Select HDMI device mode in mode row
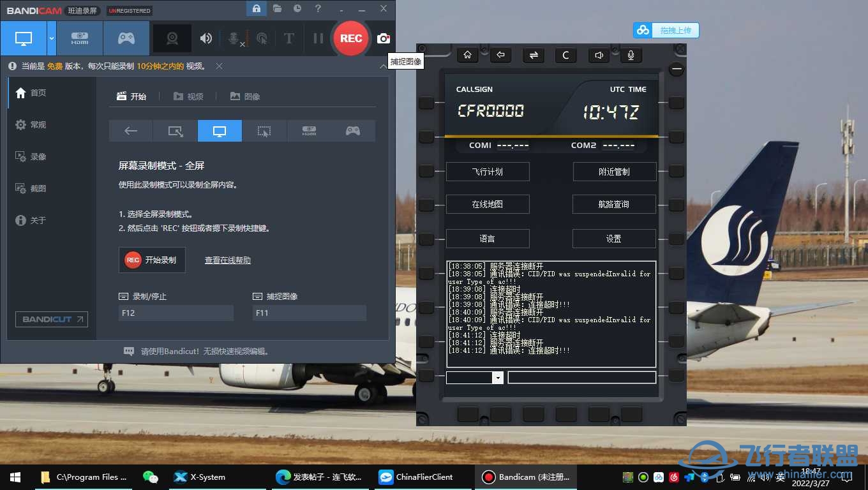868x490 pixels. pyautogui.click(x=309, y=131)
